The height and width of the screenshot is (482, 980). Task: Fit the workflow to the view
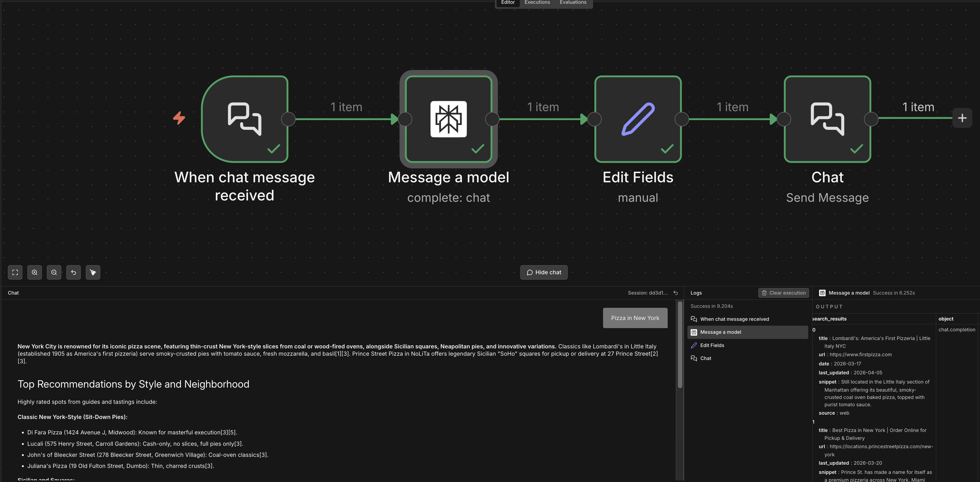(15, 272)
